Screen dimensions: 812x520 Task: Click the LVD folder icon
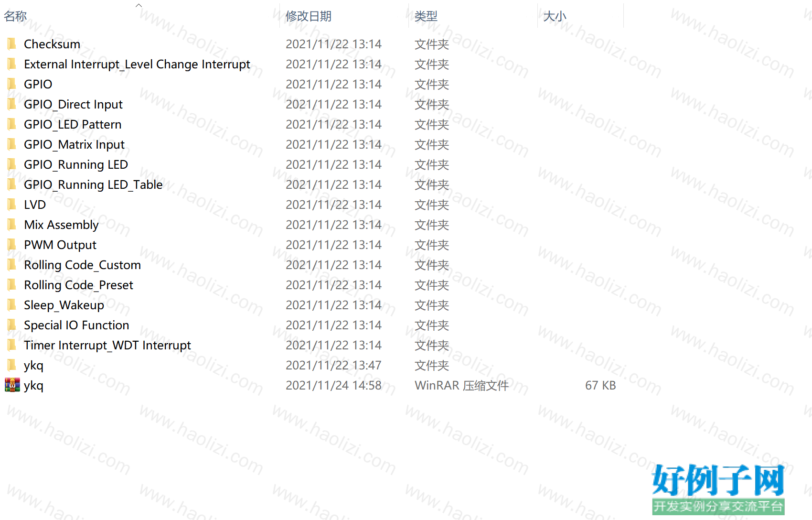(x=11, y=205)
